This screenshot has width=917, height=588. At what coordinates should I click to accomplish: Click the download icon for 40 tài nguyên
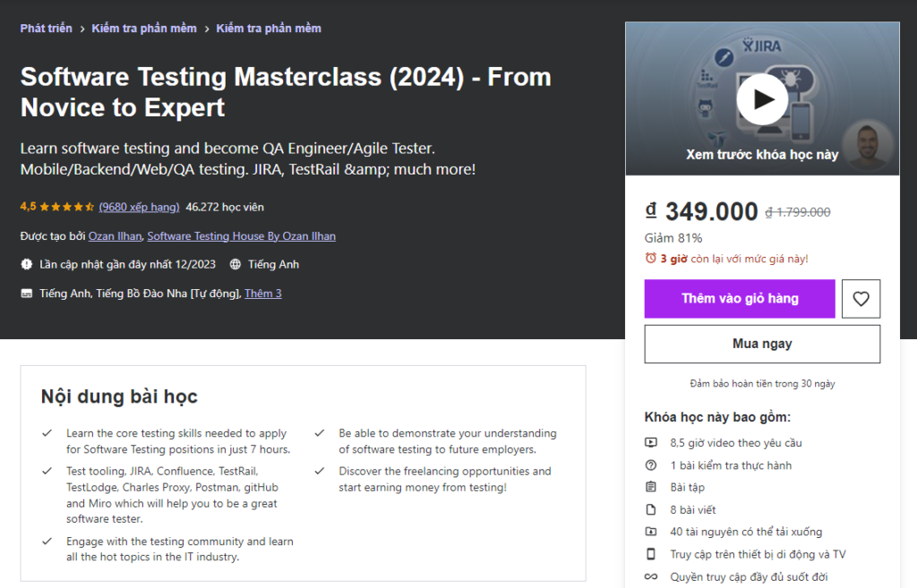651,532
